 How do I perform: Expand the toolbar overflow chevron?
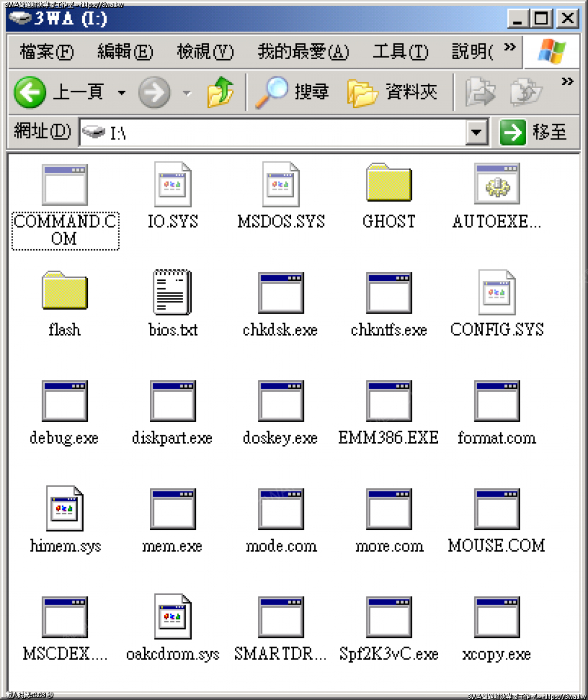coord(567,82)
